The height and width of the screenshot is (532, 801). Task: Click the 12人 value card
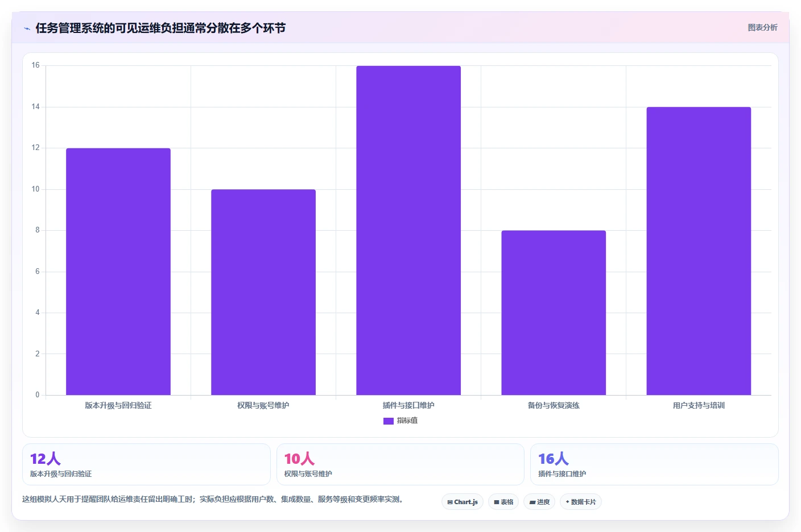(x=146, y=464)
